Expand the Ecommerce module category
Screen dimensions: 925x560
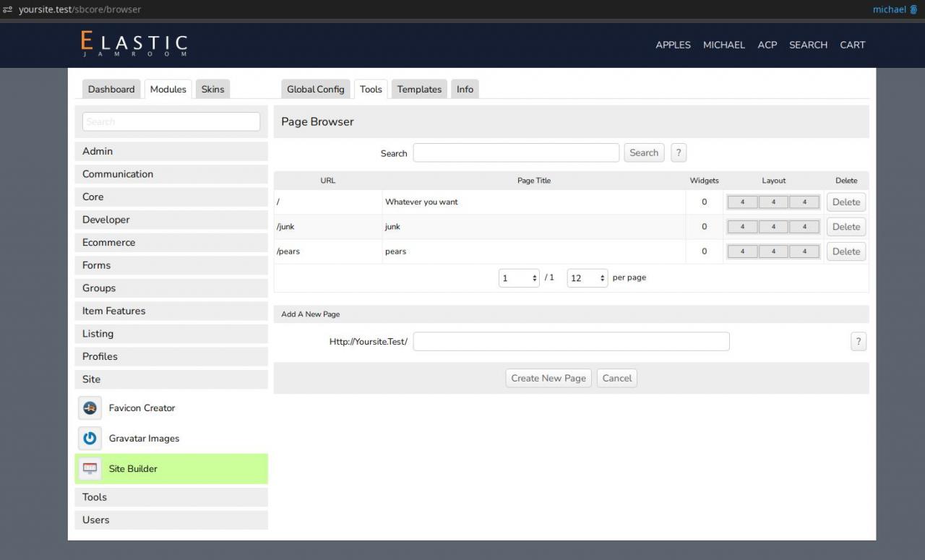click(x=171, y=243)
